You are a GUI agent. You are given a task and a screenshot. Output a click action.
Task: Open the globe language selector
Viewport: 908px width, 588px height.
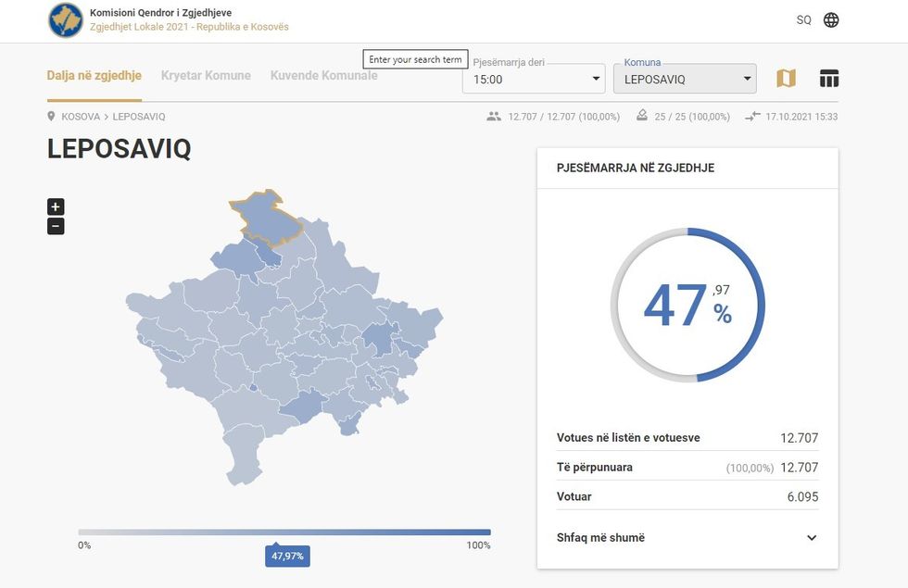[831, 19]
